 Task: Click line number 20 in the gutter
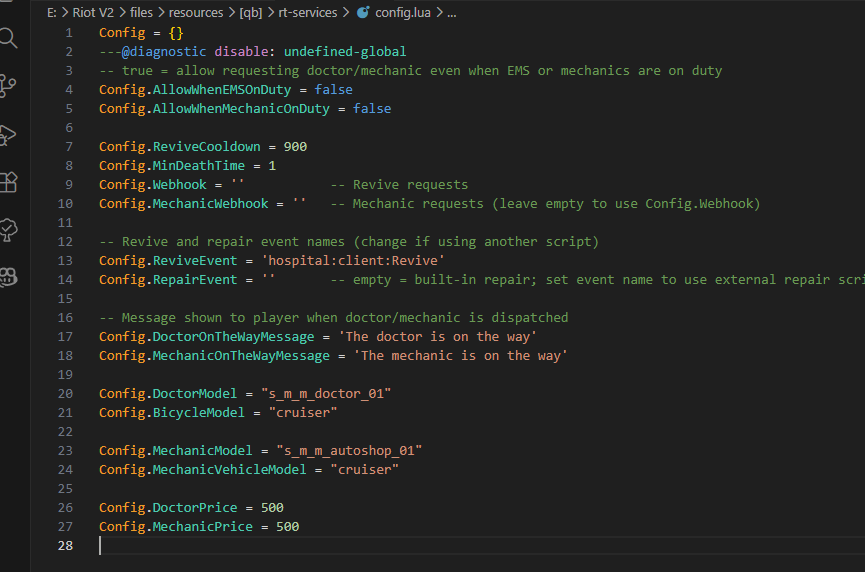pos(65,394)
